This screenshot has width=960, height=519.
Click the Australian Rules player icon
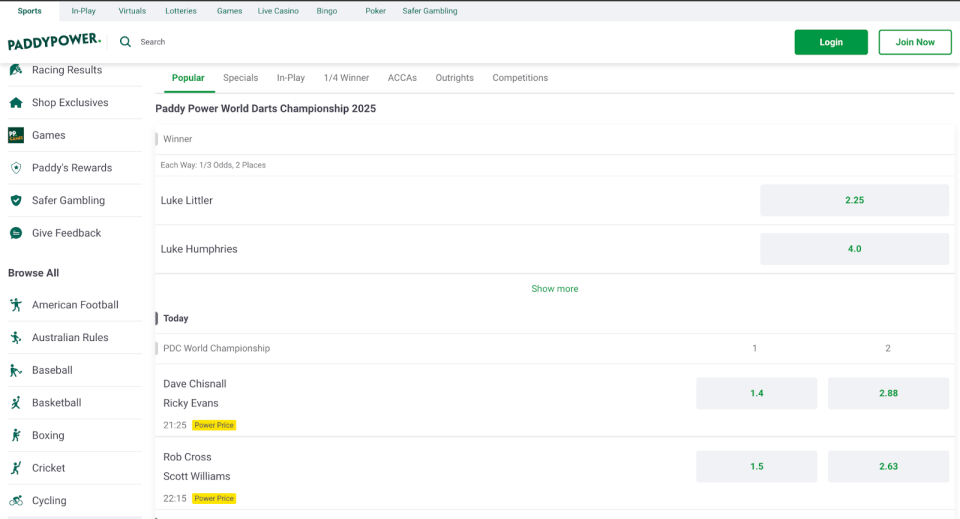16,337
